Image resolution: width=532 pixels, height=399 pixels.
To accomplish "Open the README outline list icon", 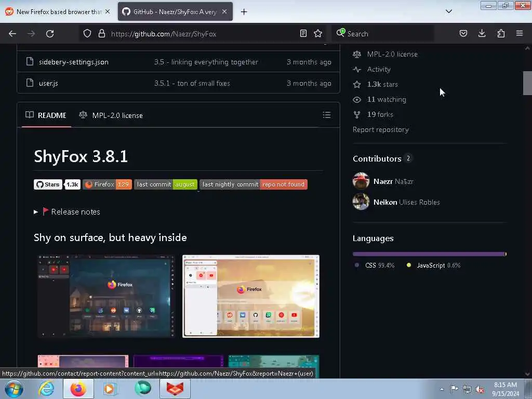I will point(326,115).
